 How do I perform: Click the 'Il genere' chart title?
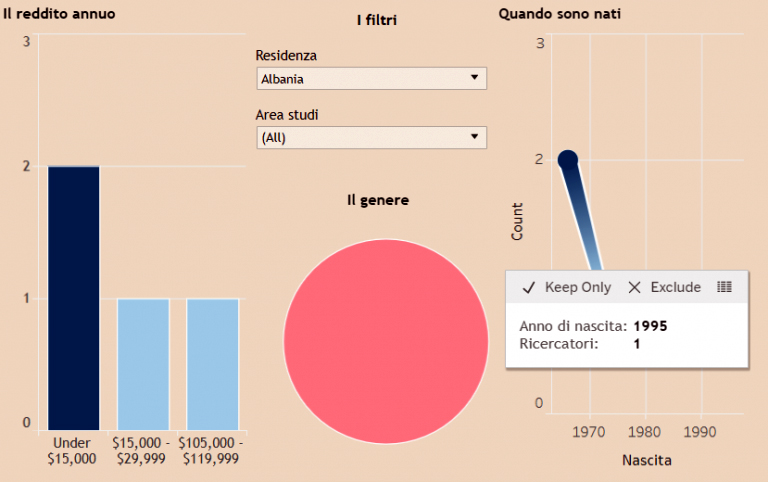tap(377, 200)
